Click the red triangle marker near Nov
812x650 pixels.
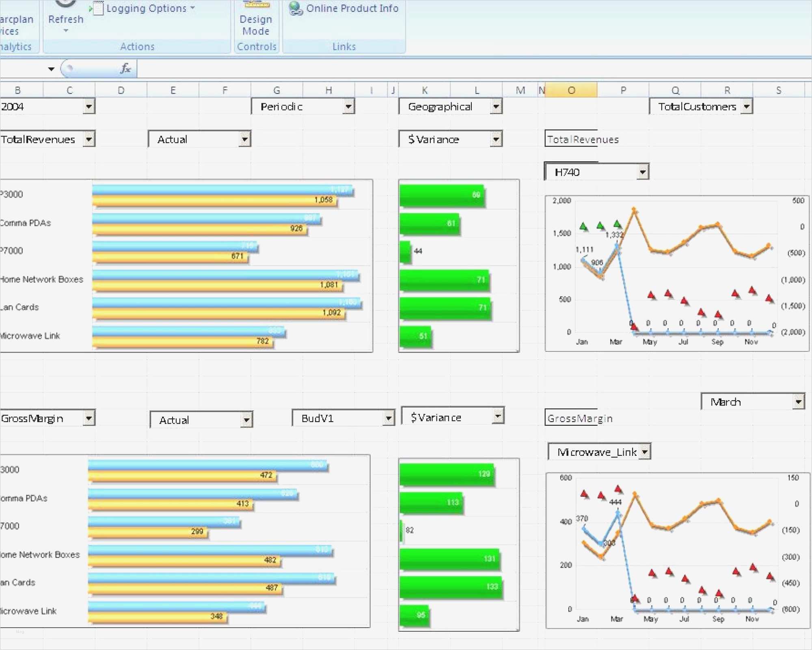[x=752, y=290]
